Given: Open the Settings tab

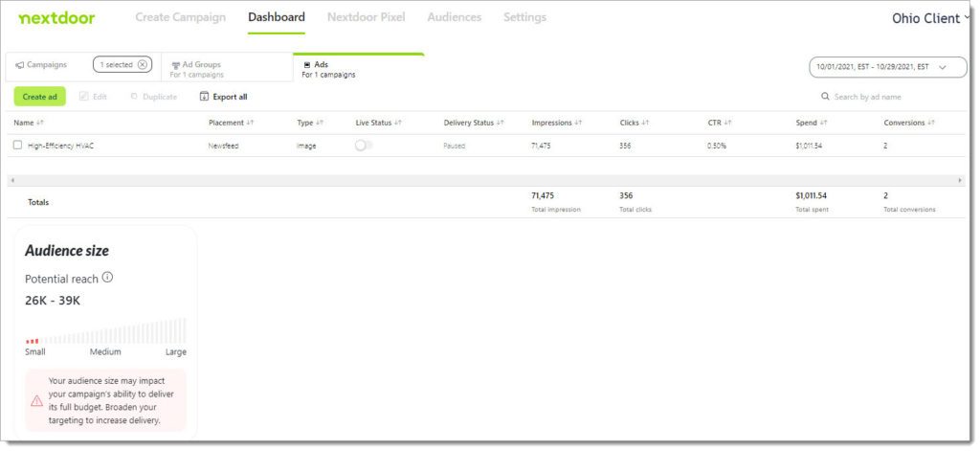Looking at the screenshot, I should click(525, 17).
